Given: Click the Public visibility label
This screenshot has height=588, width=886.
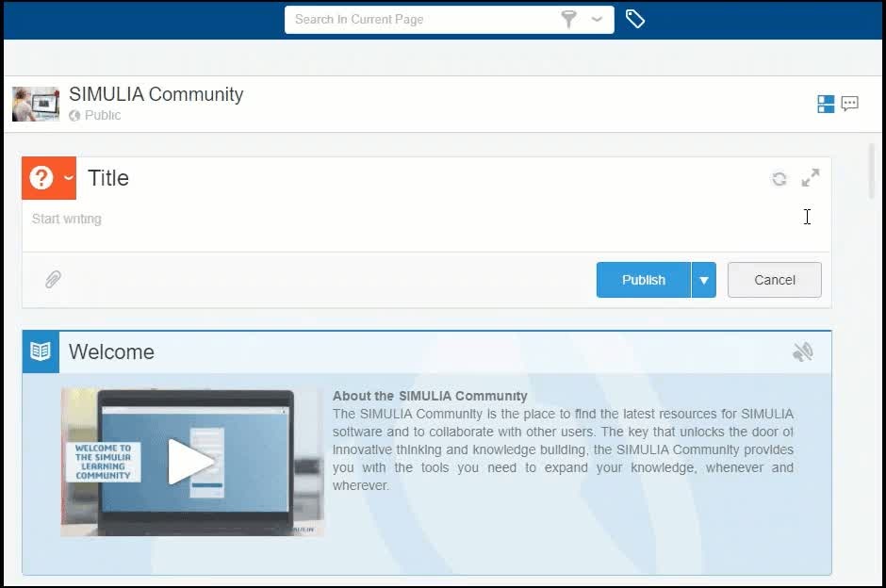Looking at the screenshot, I should [103, 115].
